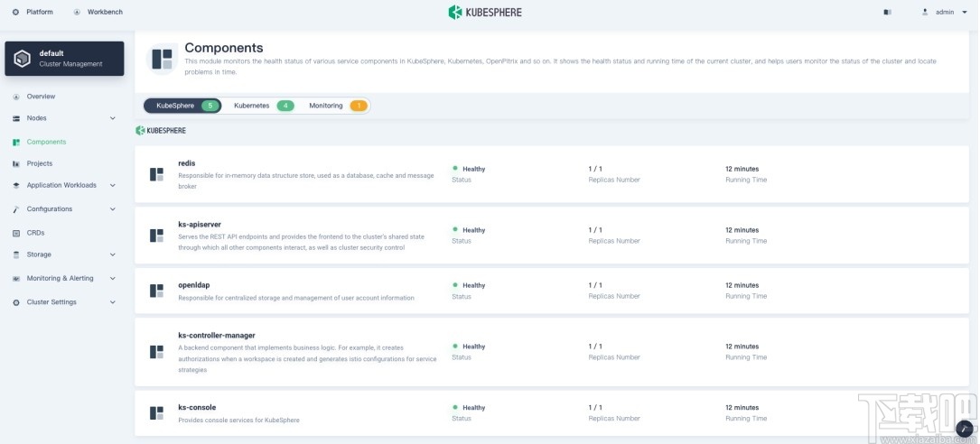Click the redis component icon
The width and height of the screenshot is (980, 444).
coord(156,174)
